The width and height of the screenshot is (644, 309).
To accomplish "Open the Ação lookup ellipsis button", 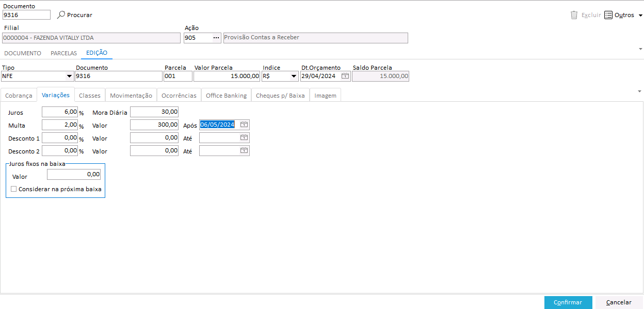I will 216,38.
